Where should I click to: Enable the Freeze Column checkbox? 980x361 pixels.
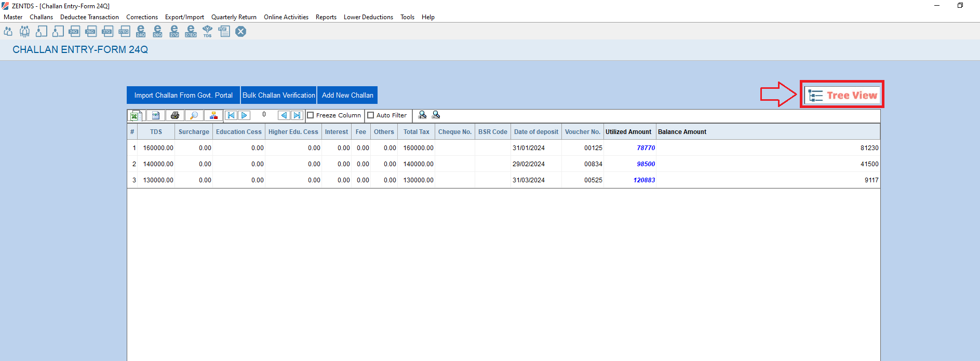[x=311, y=115]
